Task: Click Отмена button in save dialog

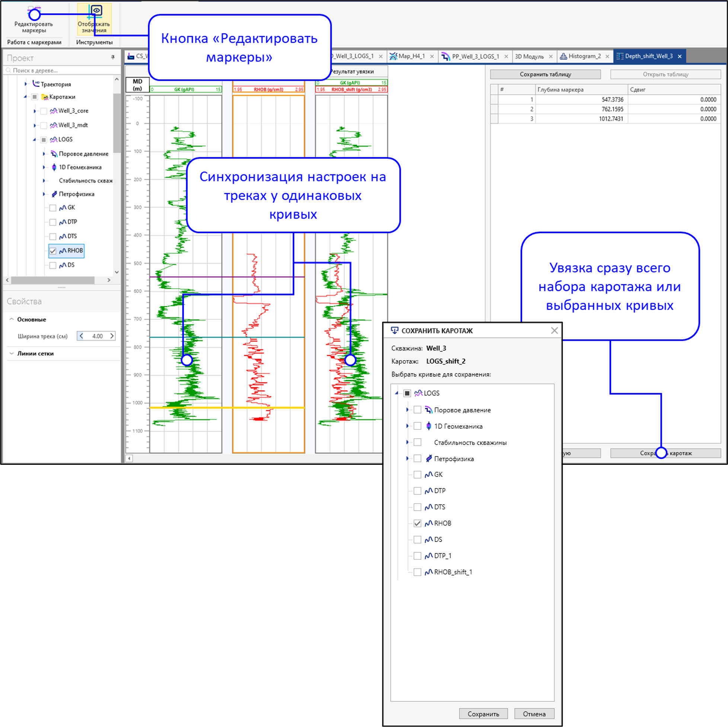Action: click(534, 714)
